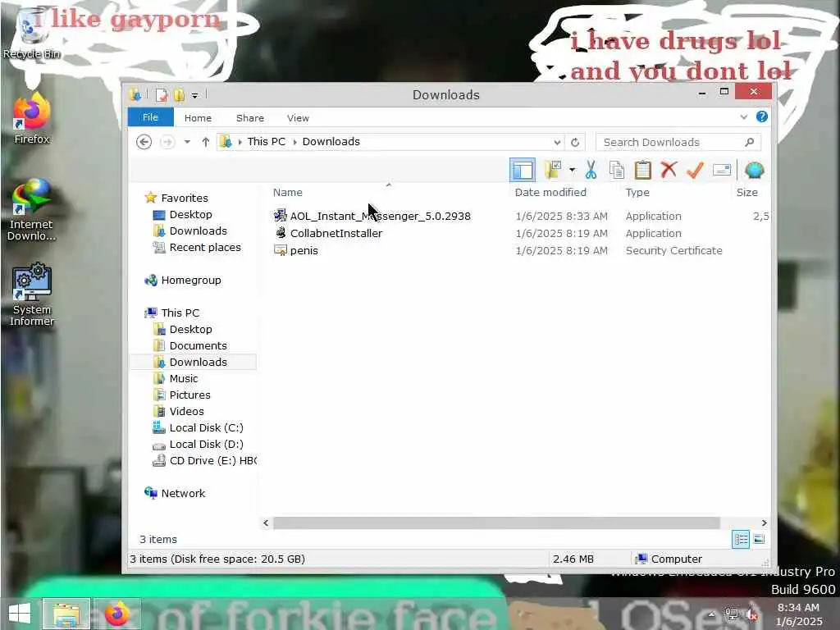This screenshot has height=630, width=840.
Task: Click Downloads in the address breadcrumb
Action: (x=331, y=141)
